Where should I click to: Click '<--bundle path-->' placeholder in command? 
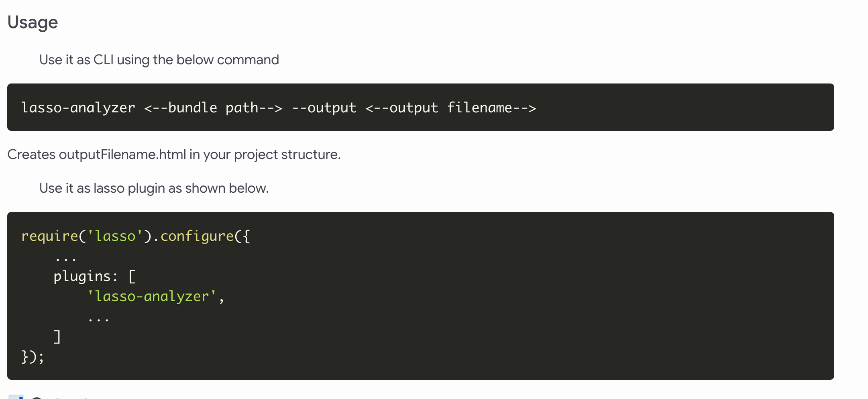click(x=213, y=108)
